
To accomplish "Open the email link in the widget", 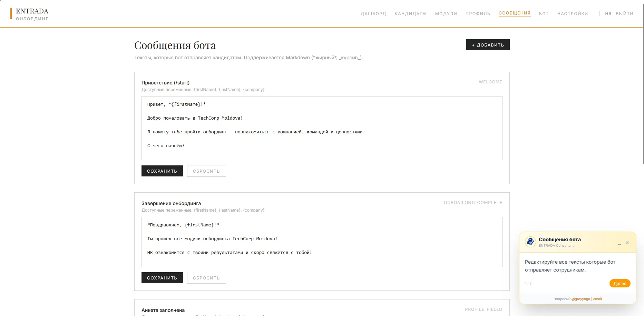I will [x=597, y=299].
